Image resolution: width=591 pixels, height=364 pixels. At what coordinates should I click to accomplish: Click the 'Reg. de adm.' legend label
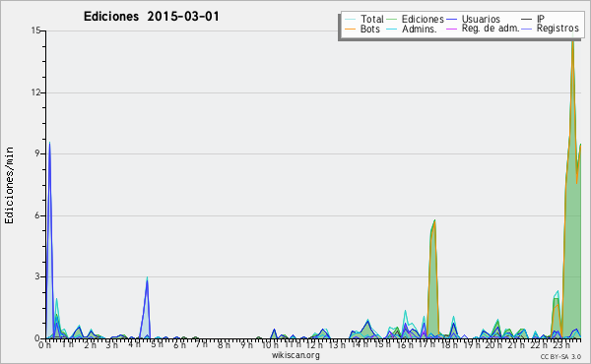(x=491, y=29)
